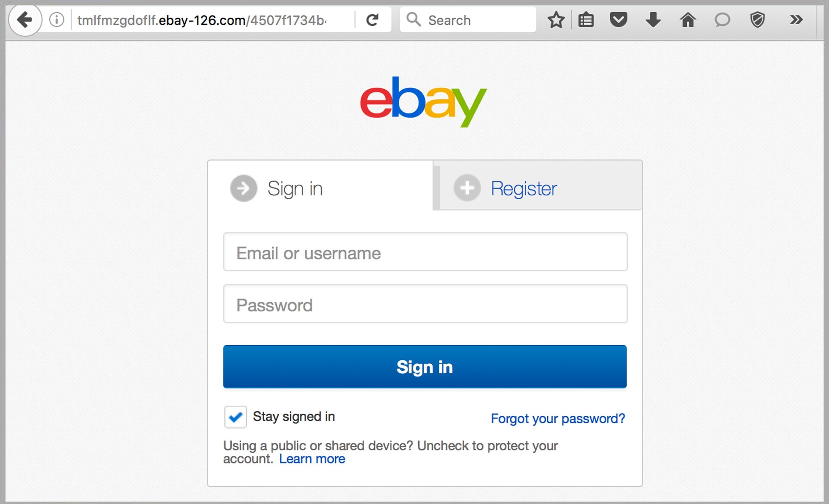
Task: Open the Pocket save icon
Action: [618, 20]
